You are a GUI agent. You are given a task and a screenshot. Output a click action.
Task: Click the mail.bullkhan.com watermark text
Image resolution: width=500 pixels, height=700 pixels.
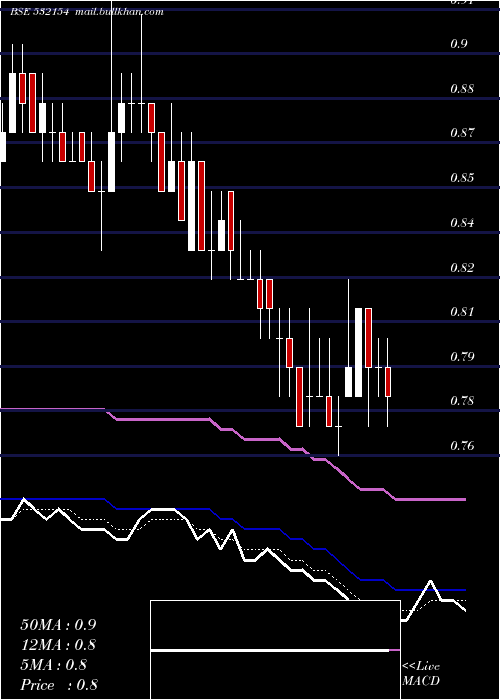[119, 12]
